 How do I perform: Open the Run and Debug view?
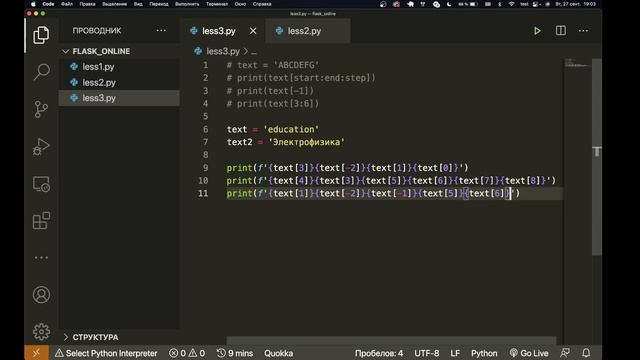pos(41,147)
